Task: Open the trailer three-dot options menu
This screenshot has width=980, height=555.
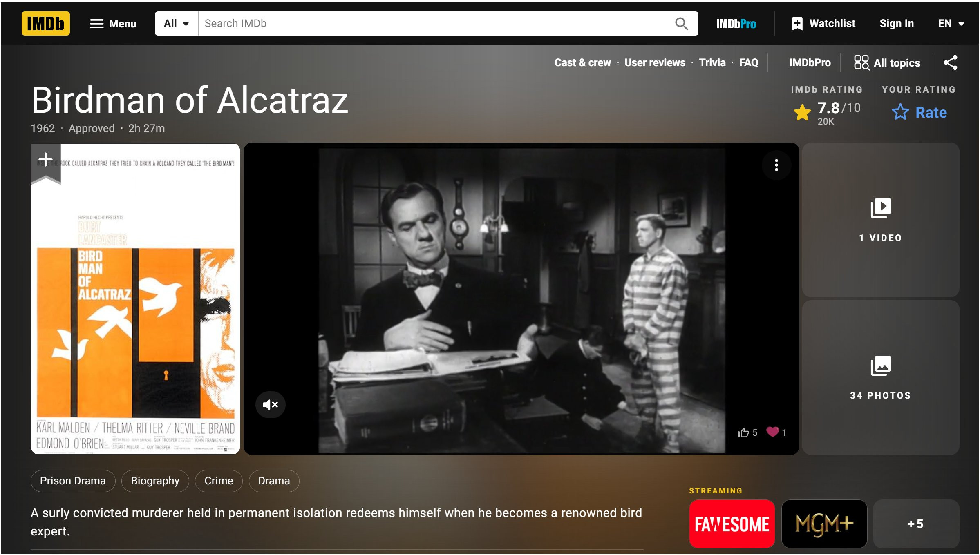Action: click(776, 165)
